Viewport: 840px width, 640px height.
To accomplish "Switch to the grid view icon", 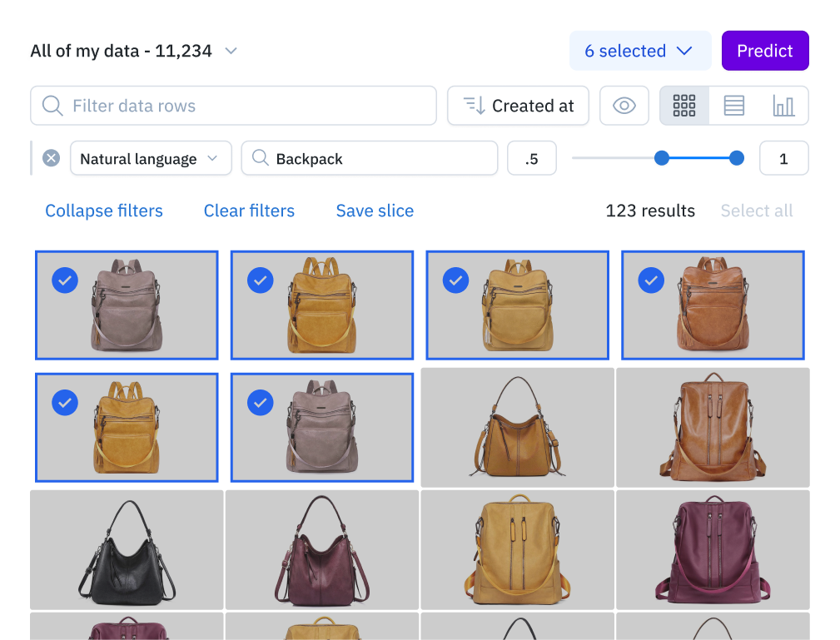I will tap(683, 106).
